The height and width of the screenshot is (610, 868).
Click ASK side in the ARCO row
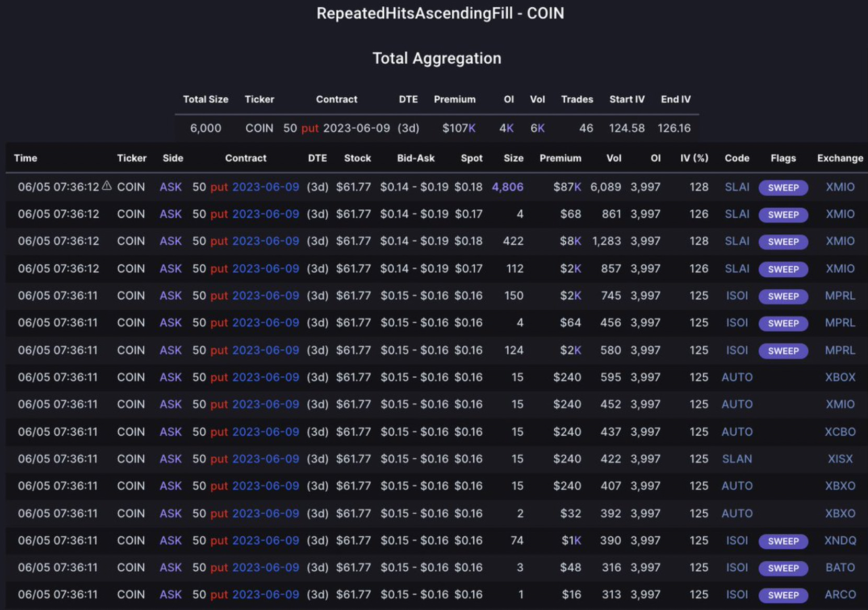pos(170,595)
